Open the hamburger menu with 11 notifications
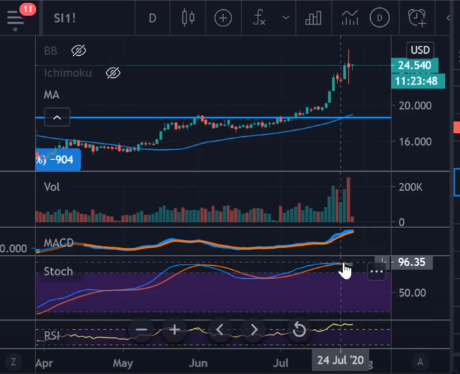This screenshot has width=460, height=374. [16, 17]
